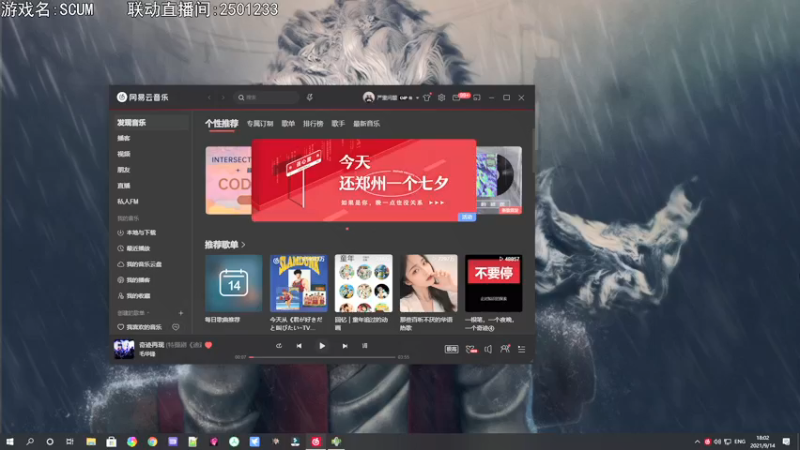Open the music cloud disk entry
Image resolution: width=800 pixels, height=450 pixels.
139,264
